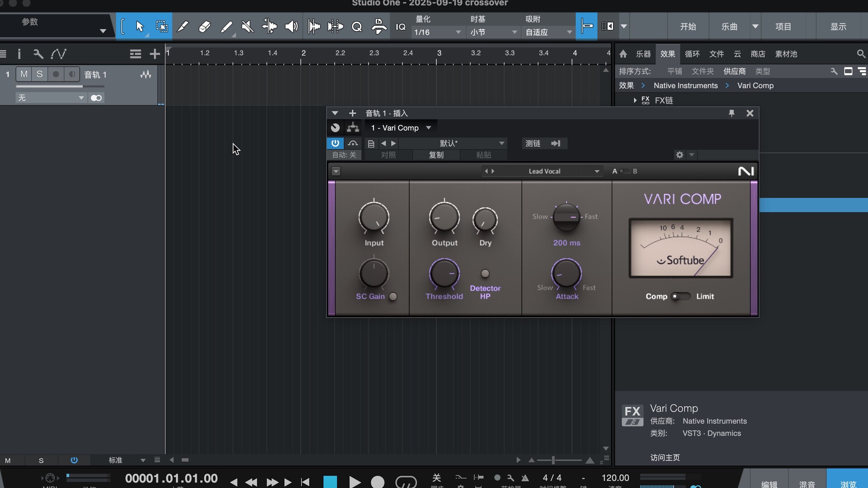This screenshot has height=488, width=868.
Task: Toggle the SC Gain enable button
Action: [x=393, y=296]
